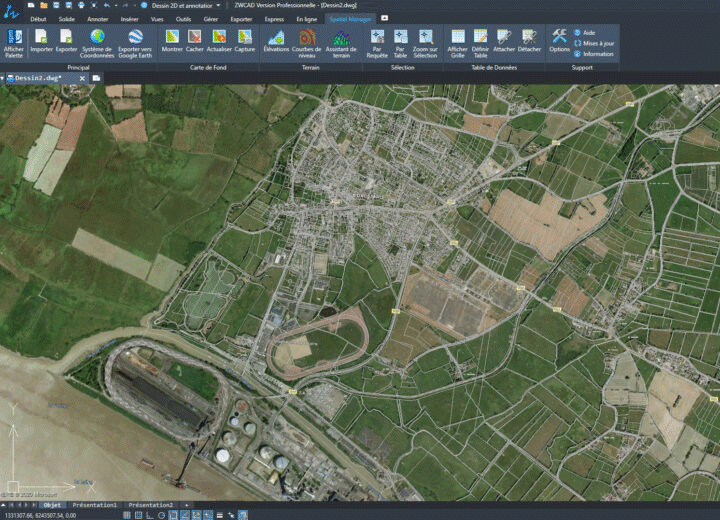Click the Information support button

coord(594,54)
